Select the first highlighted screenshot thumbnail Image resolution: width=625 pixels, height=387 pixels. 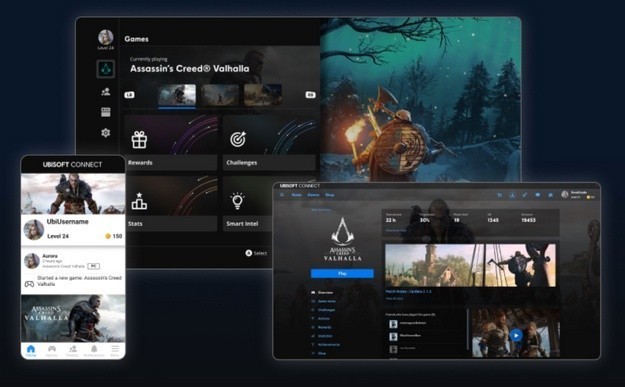(x=177, y=95)
